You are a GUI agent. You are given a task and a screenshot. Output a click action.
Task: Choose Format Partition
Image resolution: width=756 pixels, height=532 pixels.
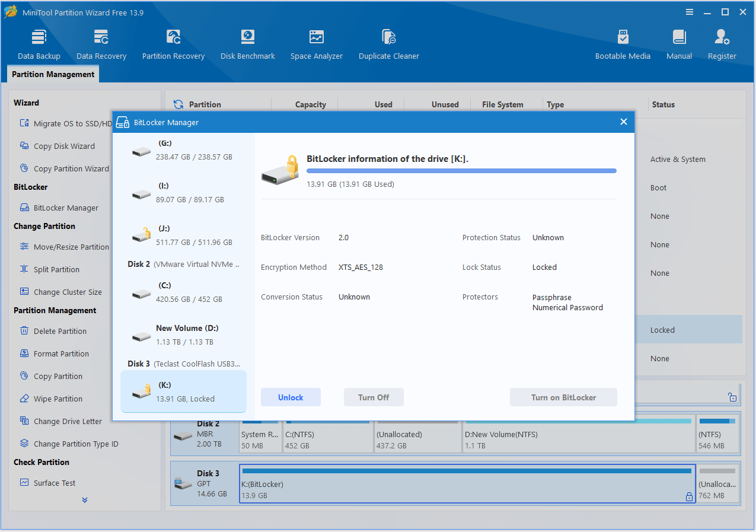[55, 353]
